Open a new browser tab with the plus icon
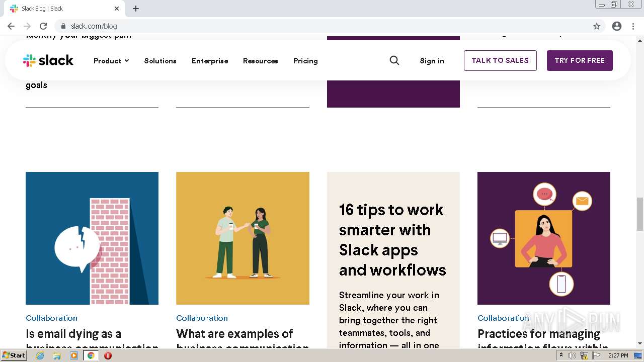The width and height of the screenshot is (644, 362). point(136,9)
